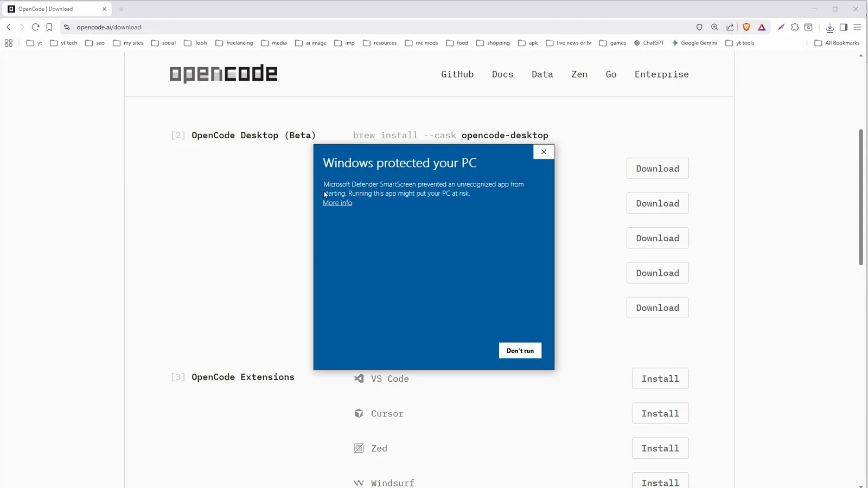868x488 pixels.
Task: Click the brew install opencode-desktop command text
Action: click(451, 135)
